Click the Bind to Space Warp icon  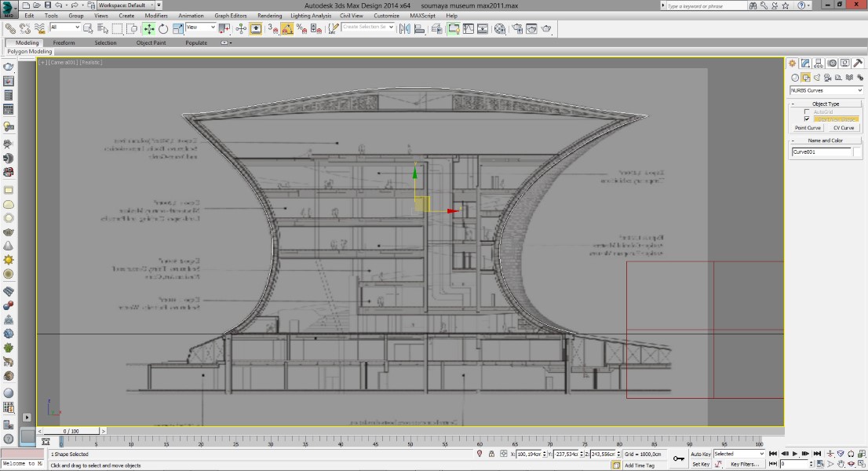[x=39, y=29]
